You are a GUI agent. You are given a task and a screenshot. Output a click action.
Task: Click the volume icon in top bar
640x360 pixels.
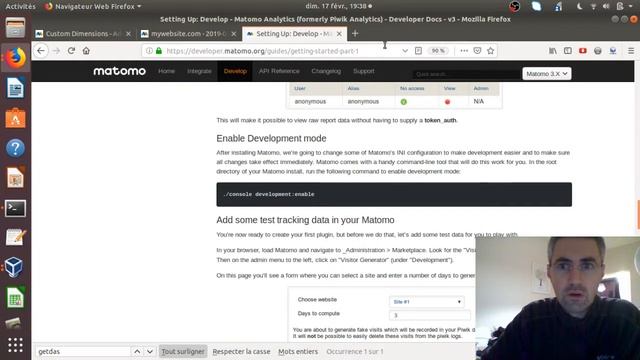[x=606, y=6]
